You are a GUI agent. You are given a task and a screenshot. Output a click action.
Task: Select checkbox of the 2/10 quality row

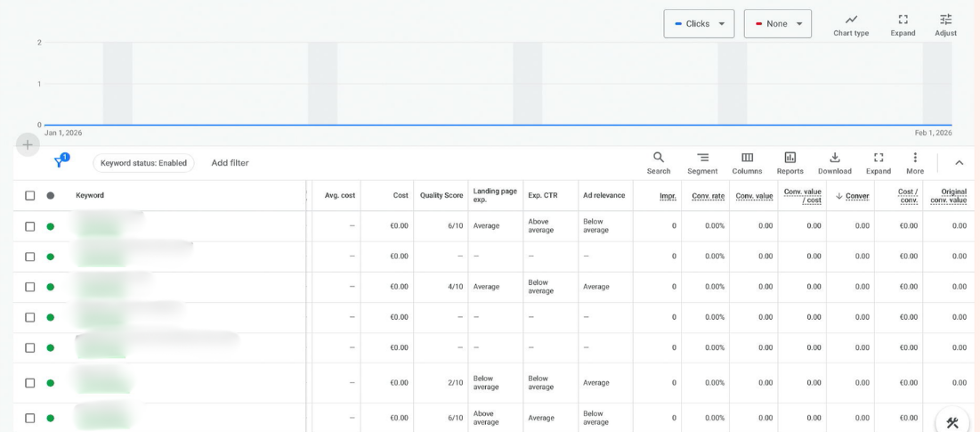point(30,383)
